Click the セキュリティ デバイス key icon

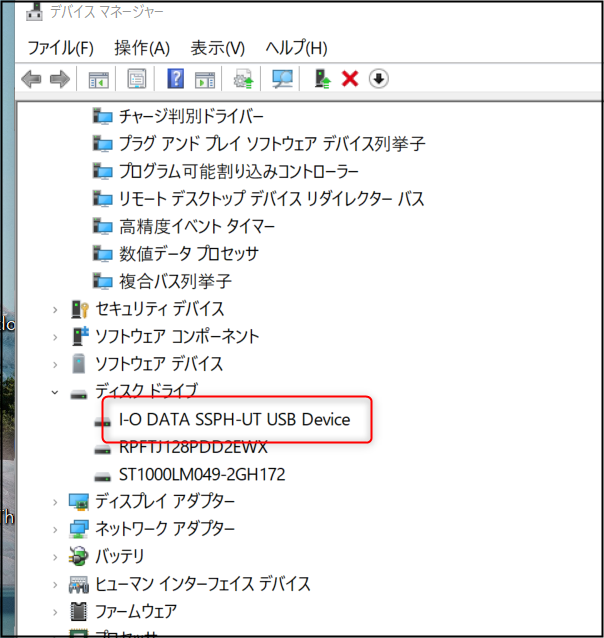[x=79, y=309]
